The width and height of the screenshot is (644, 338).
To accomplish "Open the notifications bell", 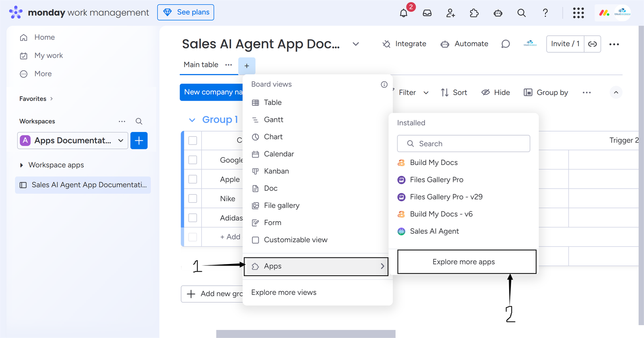I will tap(403, 13).
